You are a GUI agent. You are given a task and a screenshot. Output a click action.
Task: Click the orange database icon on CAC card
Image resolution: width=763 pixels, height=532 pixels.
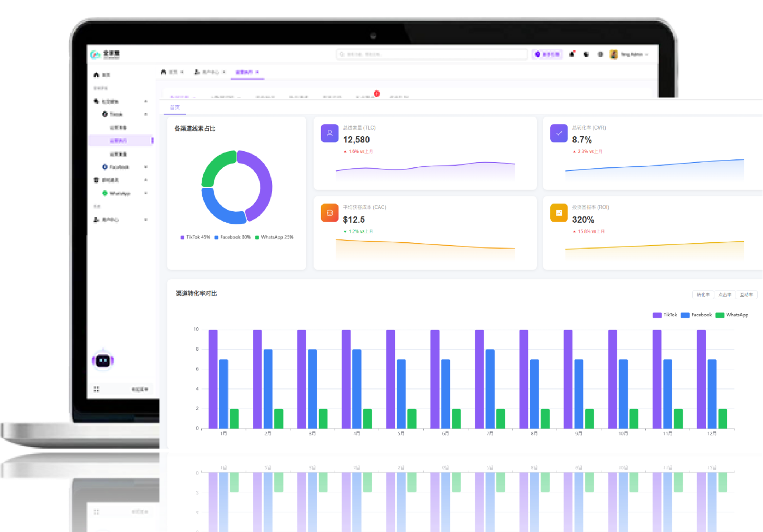point(329,213)
